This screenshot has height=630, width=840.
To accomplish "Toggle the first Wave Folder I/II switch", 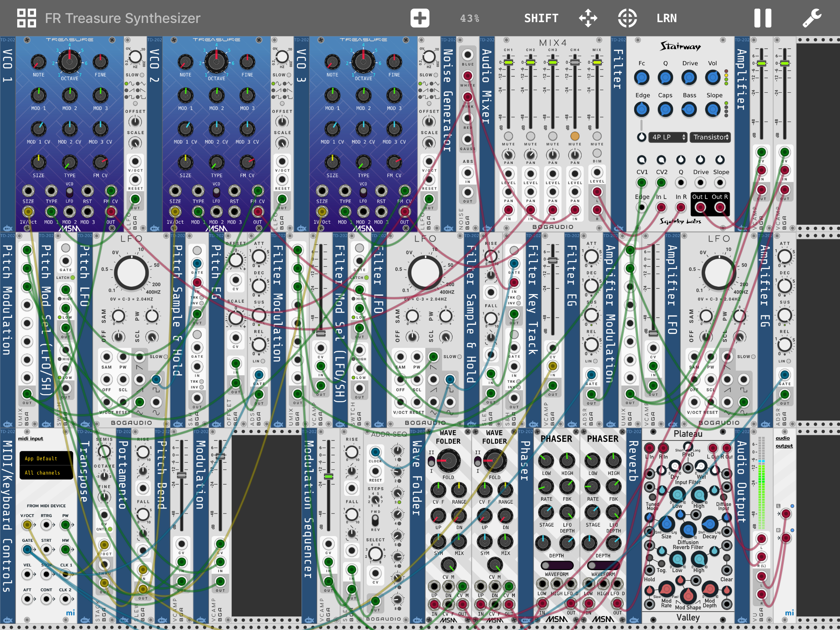I will click(431, 461).
